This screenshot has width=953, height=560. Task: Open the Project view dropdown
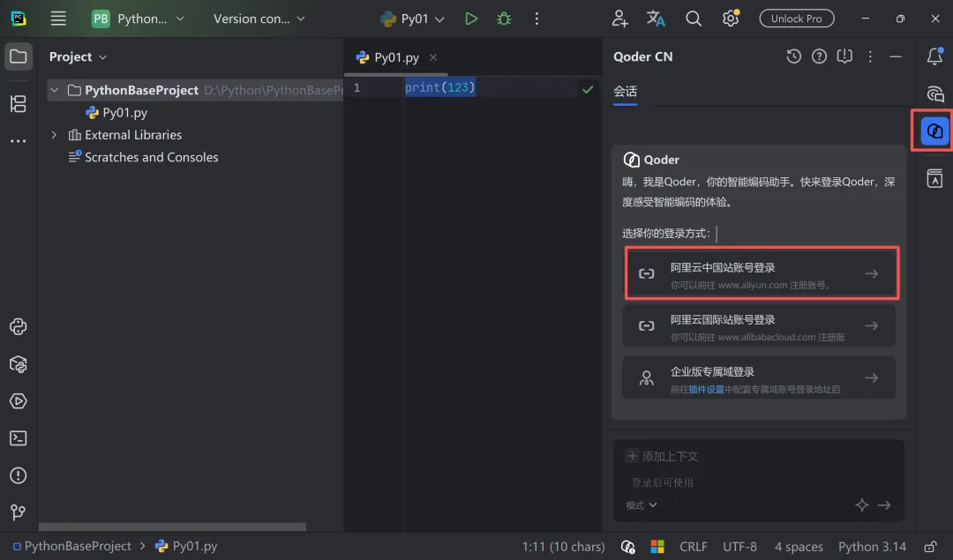pos(78,57)
